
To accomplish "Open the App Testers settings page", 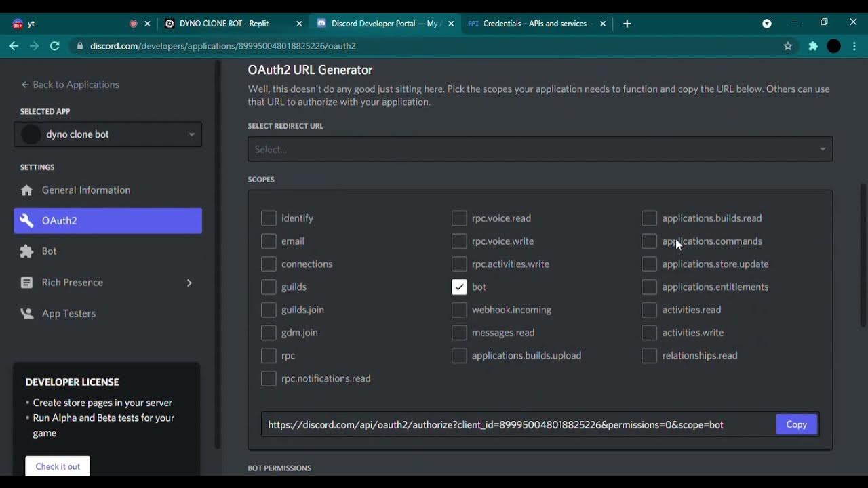I will click(x=108, y=314).
